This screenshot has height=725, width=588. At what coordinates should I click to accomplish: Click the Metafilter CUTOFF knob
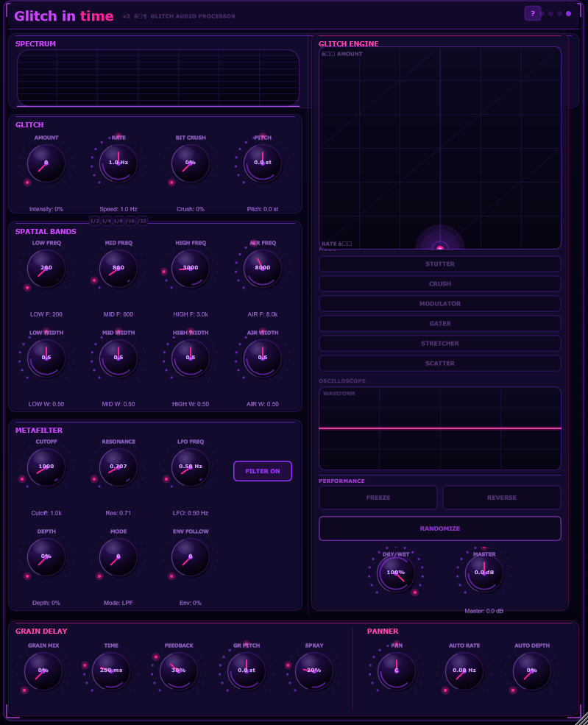46,467
